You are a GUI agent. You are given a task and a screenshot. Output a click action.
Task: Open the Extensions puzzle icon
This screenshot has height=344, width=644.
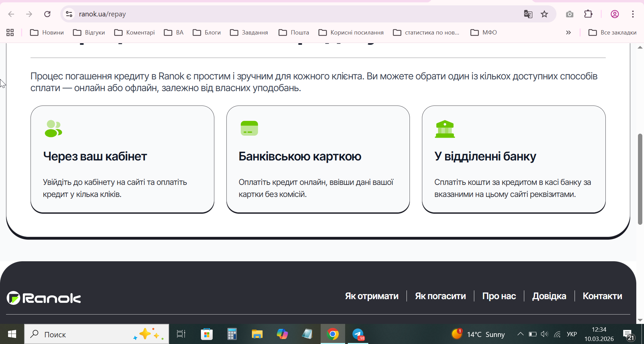click(588, 14)
